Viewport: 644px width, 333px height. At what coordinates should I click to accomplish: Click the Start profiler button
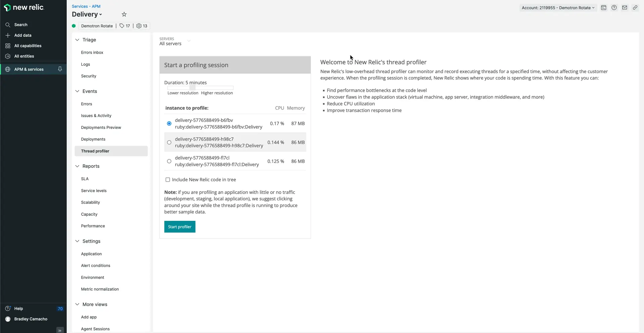pos(179,227)
